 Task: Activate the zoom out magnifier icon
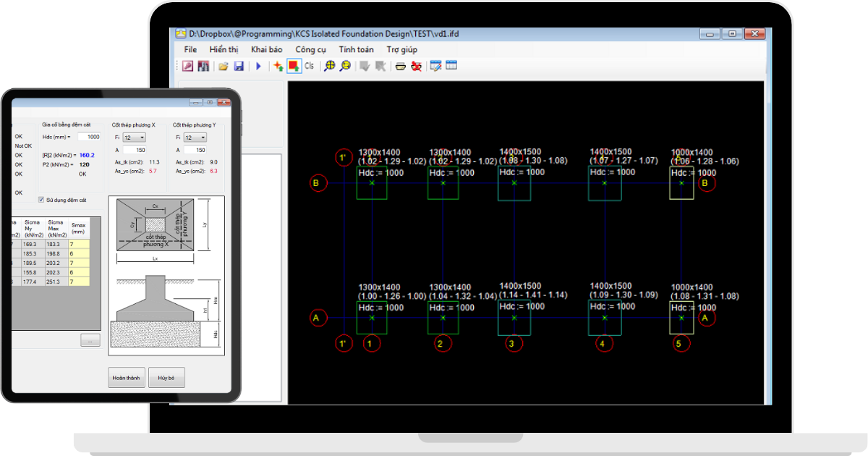pyautogui.click(x=345, y=66)
